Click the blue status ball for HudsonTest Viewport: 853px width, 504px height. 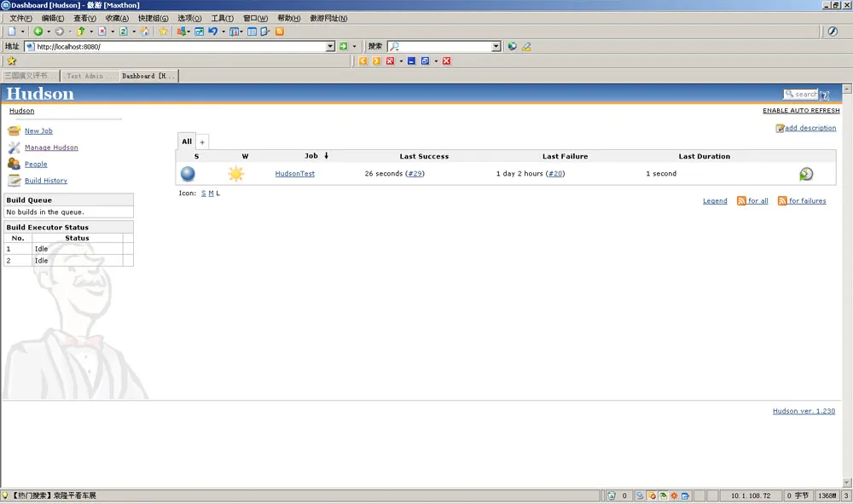tap(188, 174)
